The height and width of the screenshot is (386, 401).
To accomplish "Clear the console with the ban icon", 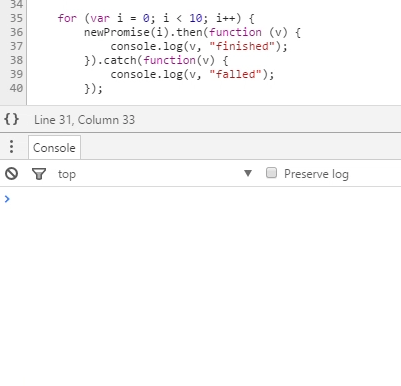I will [x=11, y=174].
